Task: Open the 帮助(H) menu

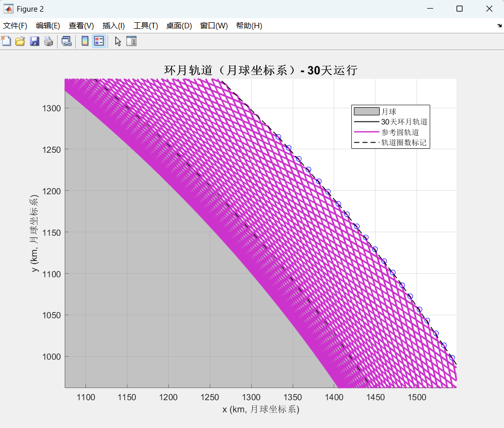Action: coord(249,26)
